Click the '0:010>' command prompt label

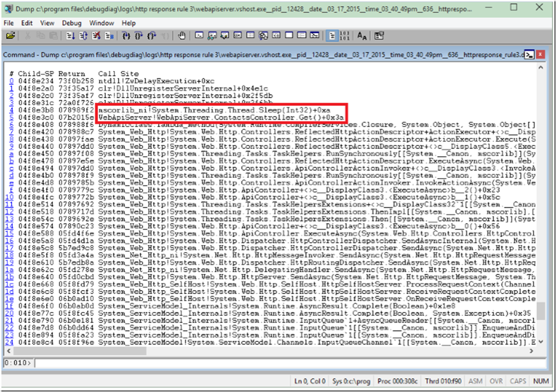click(x=17, y=363)
